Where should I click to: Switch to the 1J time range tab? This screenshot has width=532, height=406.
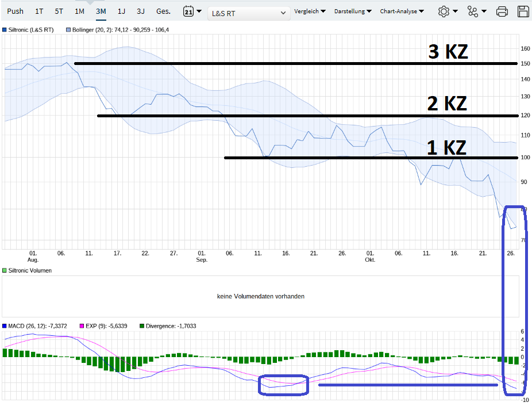120,10
